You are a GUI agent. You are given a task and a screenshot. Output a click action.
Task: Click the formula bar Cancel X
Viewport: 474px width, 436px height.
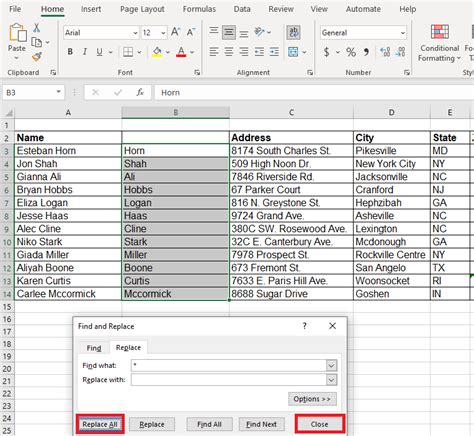95,92
